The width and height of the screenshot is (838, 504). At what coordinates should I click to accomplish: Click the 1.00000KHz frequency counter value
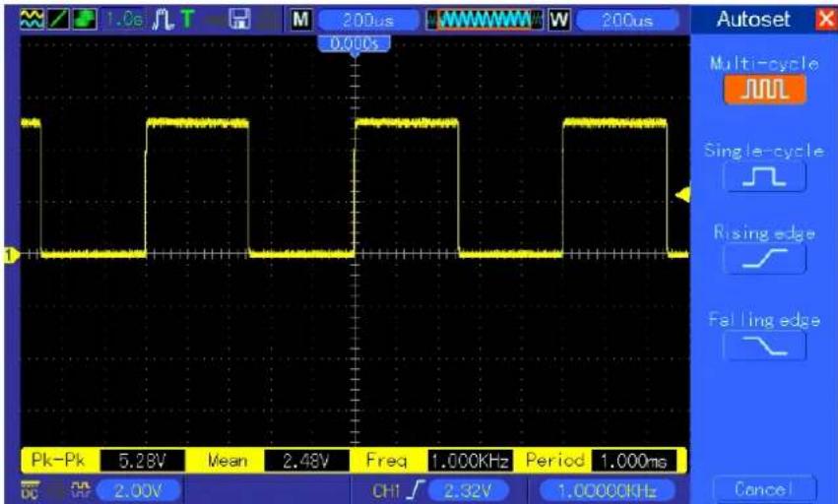pos(608,490)
